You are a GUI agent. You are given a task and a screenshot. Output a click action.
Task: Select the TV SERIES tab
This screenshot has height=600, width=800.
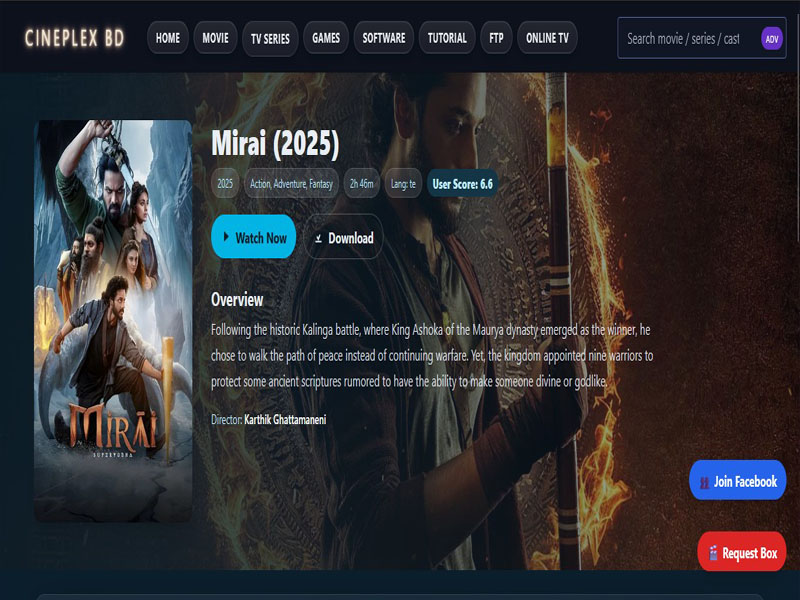[x=270, y=38]
